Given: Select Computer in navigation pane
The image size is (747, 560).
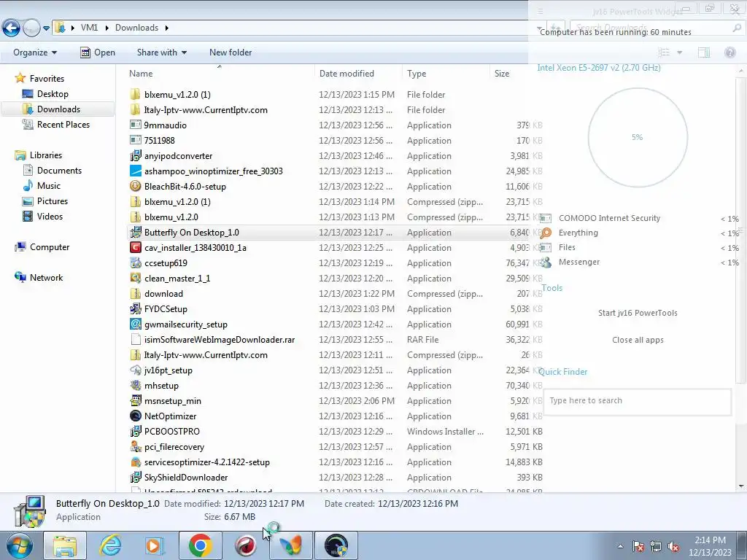Looking at the screenshot, I should click(x=50, y=247).
